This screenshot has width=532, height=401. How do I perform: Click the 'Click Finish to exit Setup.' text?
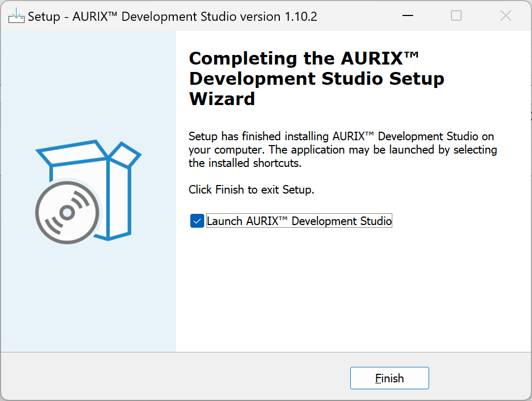click(252, 189)
